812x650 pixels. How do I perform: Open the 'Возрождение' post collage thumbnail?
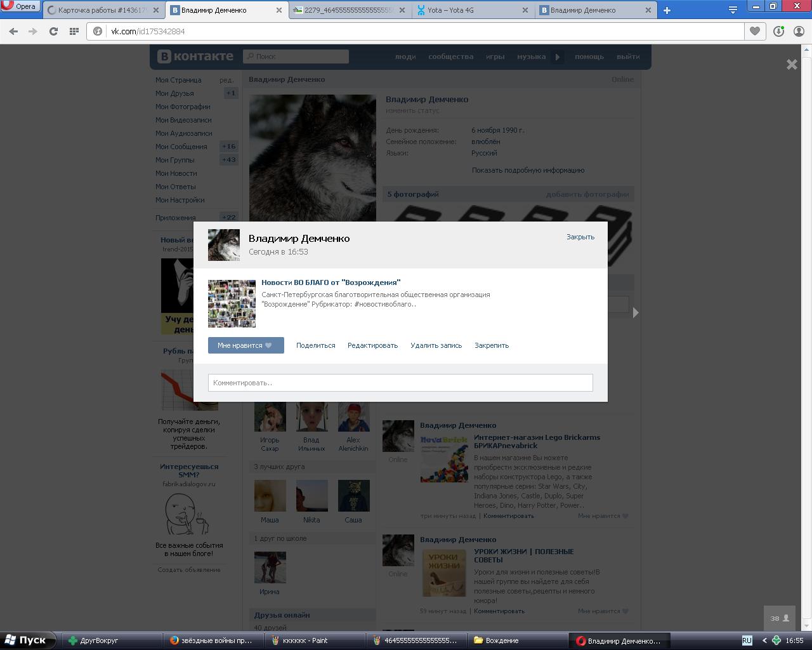[x=232, y=303]
